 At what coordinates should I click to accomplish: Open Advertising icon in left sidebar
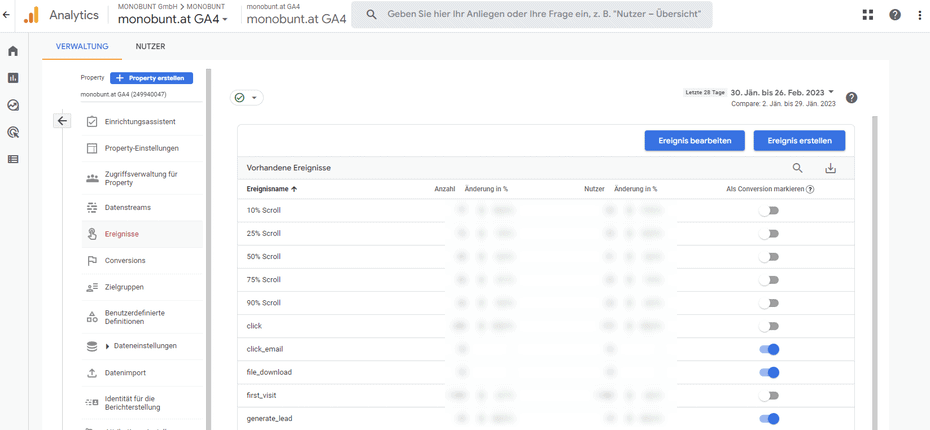13,132
